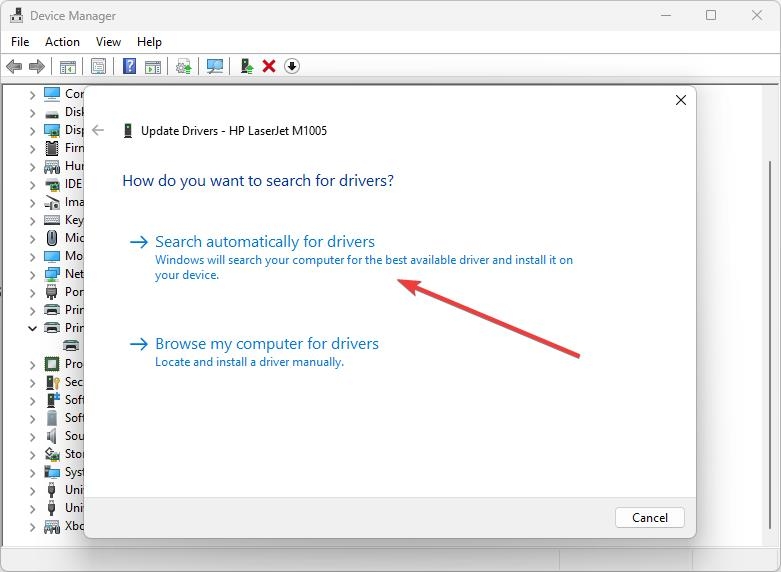Expand the Keyboards tree node
Screen dimensions: 781x572
tap(32, 221)
